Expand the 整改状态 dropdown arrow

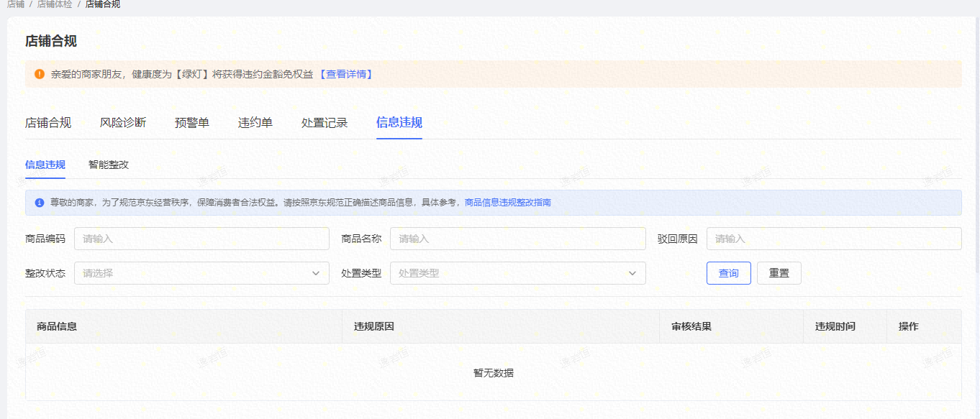(316, 273)
